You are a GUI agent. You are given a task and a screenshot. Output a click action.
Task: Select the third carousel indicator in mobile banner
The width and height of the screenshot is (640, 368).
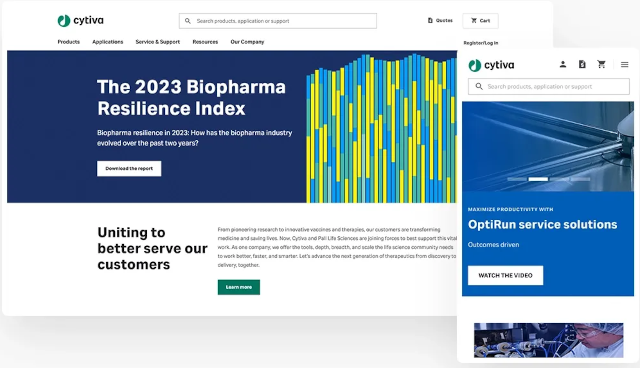pos(559,179)
